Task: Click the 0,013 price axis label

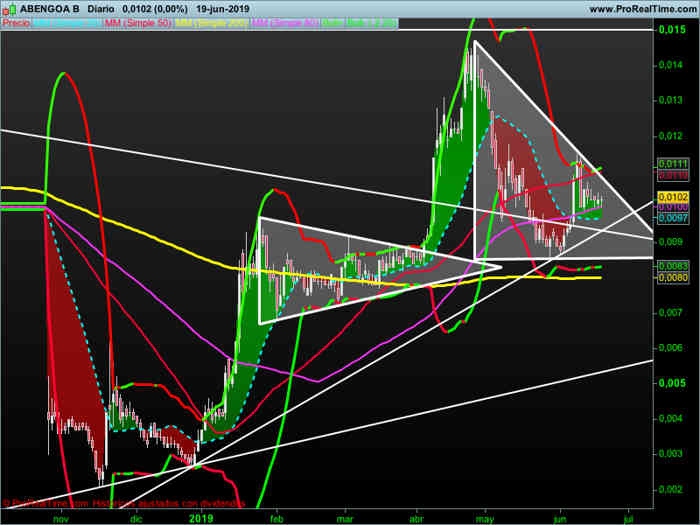Action: (671, 100)
